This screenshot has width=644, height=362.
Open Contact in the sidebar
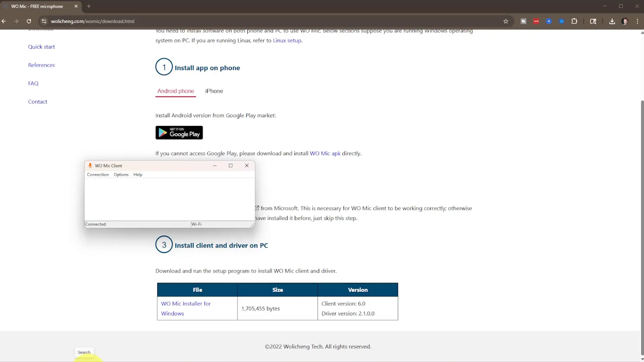[x=38, y=102]
